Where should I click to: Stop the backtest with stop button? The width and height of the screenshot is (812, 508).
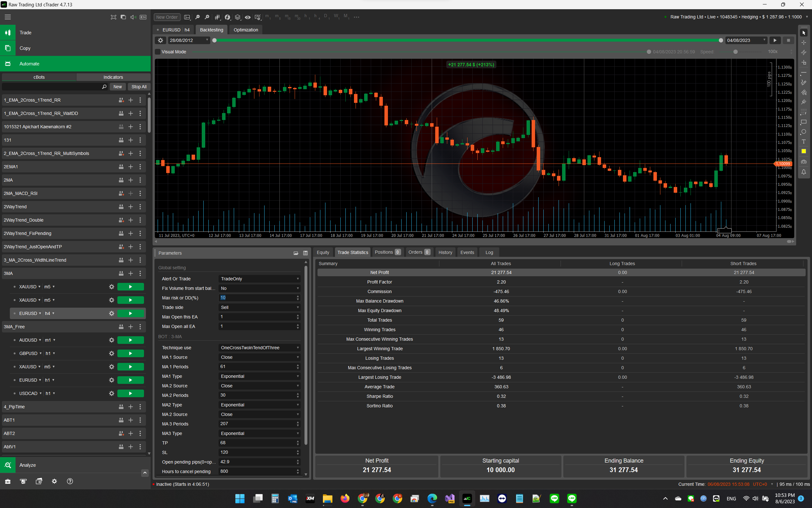[x=788, y=40]
